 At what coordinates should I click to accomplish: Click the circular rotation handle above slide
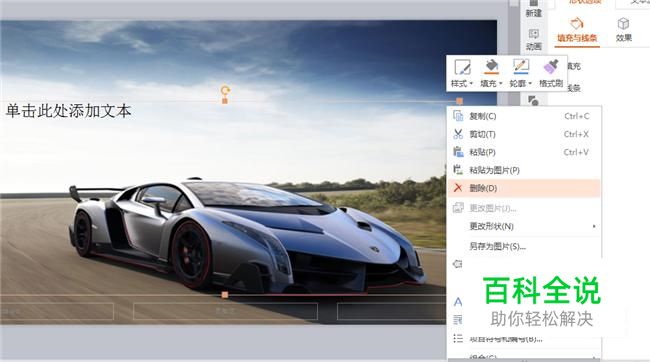pyautogui.click(x=225, y=90)
